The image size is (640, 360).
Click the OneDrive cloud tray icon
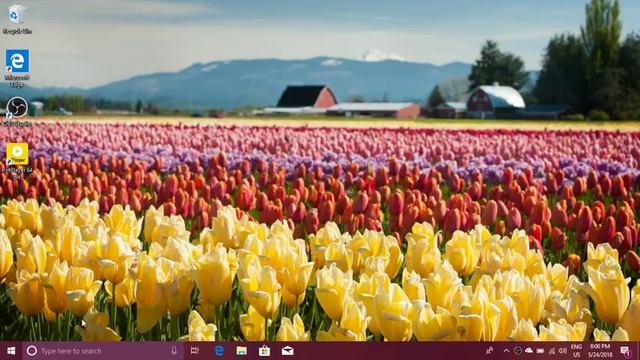[x=529, y=351]
